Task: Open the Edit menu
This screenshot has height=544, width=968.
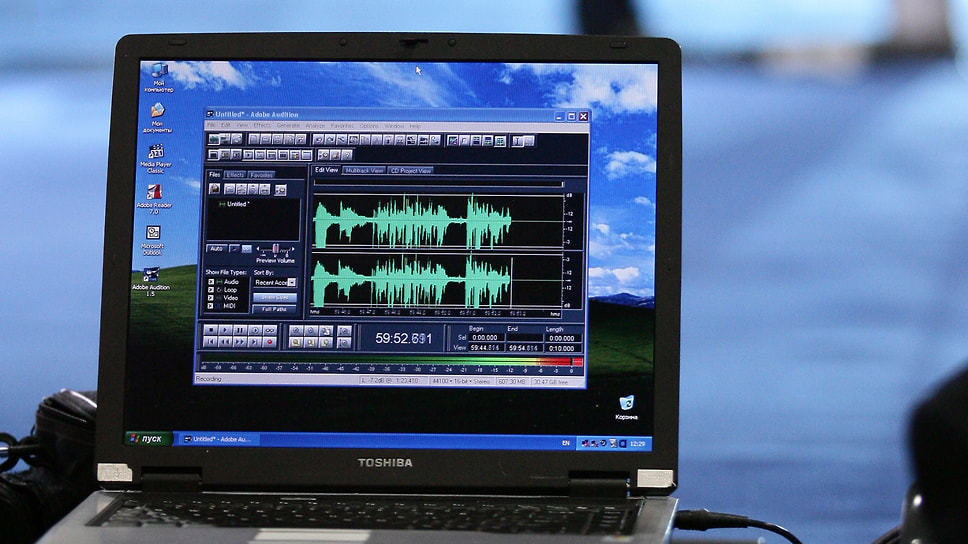Action: pos(226,125)
